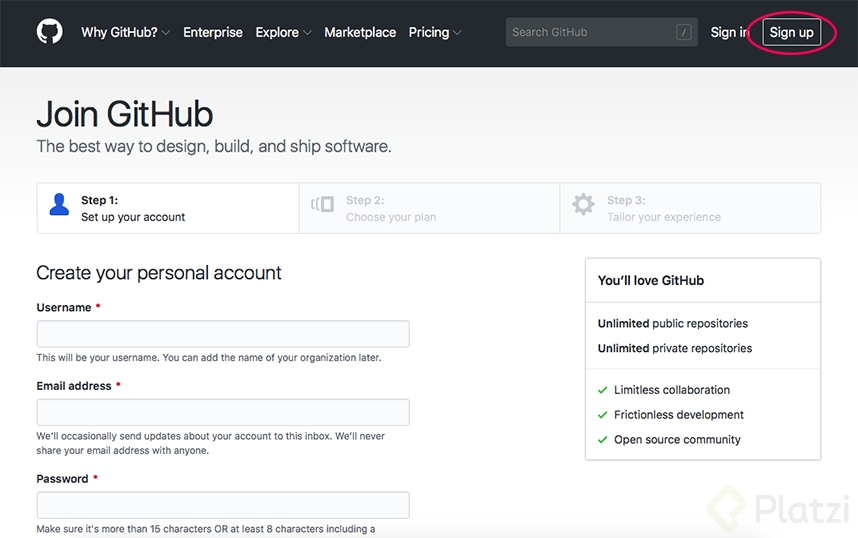The width and height of the screenshot is (858, 538).
Task: Click the Create your personal account heading
Action: coord(159,273)
